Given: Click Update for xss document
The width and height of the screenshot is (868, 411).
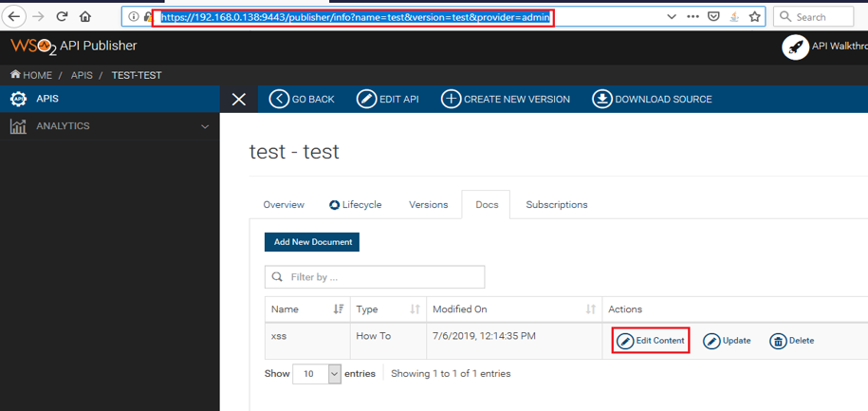Looking at the screenshot, I should [727, 341].
